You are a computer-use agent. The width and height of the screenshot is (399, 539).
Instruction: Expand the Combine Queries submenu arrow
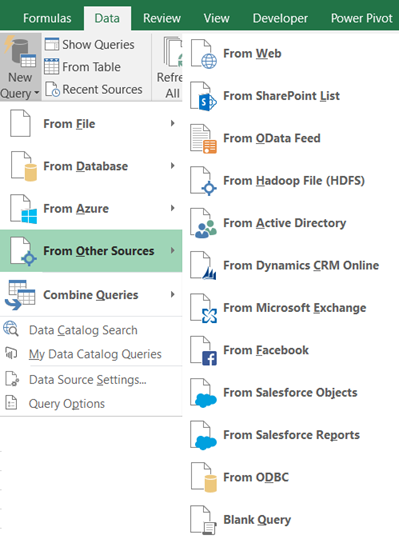coord(173,295)
